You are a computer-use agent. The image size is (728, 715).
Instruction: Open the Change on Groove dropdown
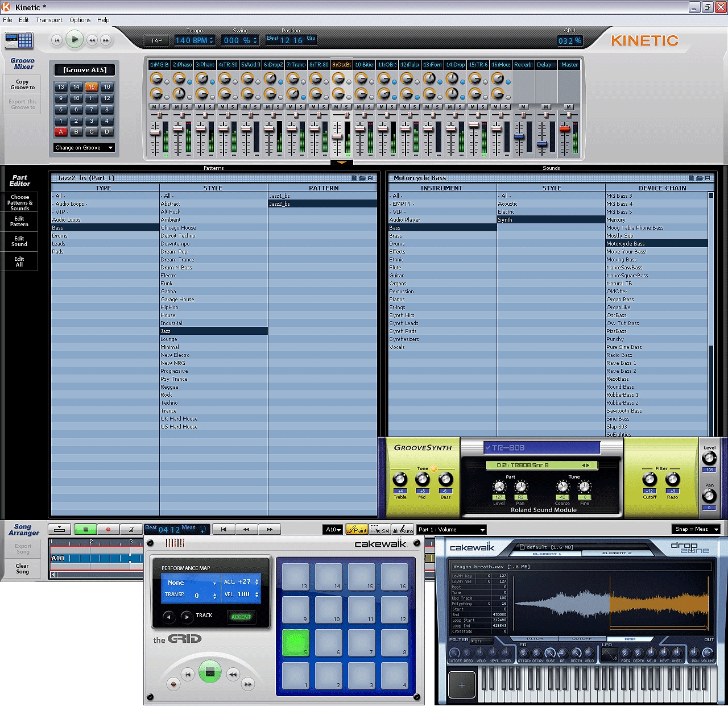(85, 148)
